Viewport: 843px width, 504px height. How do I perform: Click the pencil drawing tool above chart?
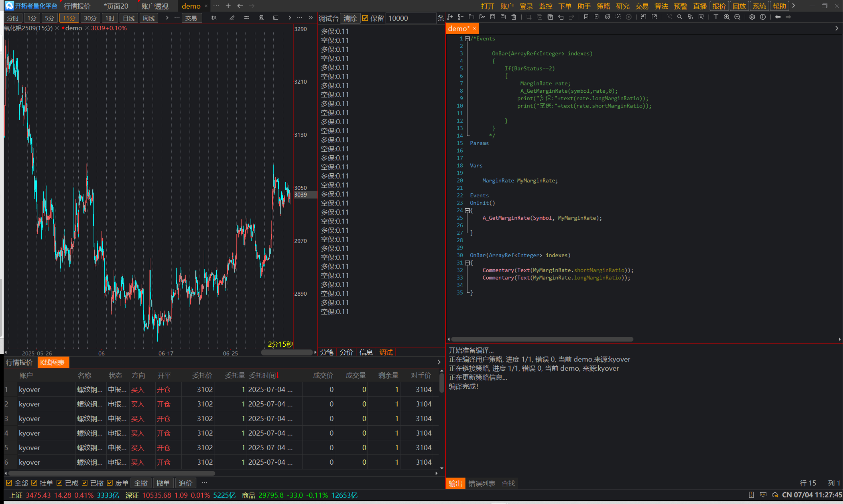coord(232,18)
